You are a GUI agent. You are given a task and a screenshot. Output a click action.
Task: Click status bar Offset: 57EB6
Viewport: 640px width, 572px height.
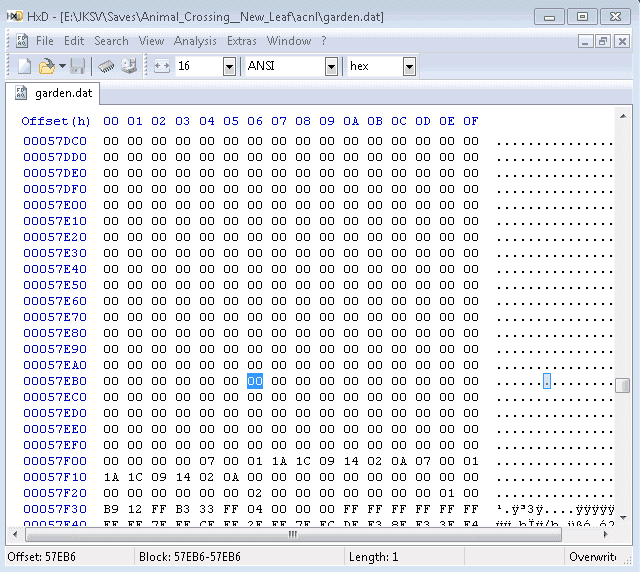42,557
